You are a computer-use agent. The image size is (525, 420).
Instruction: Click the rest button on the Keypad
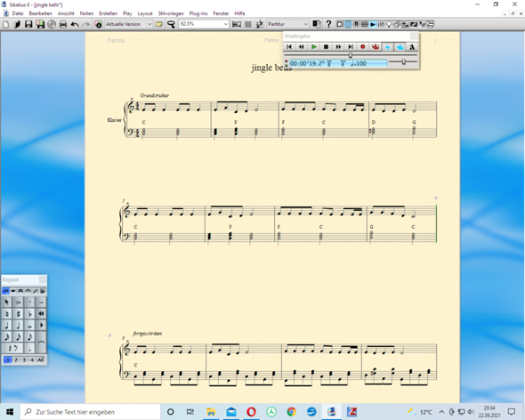(x=12, y=348)
